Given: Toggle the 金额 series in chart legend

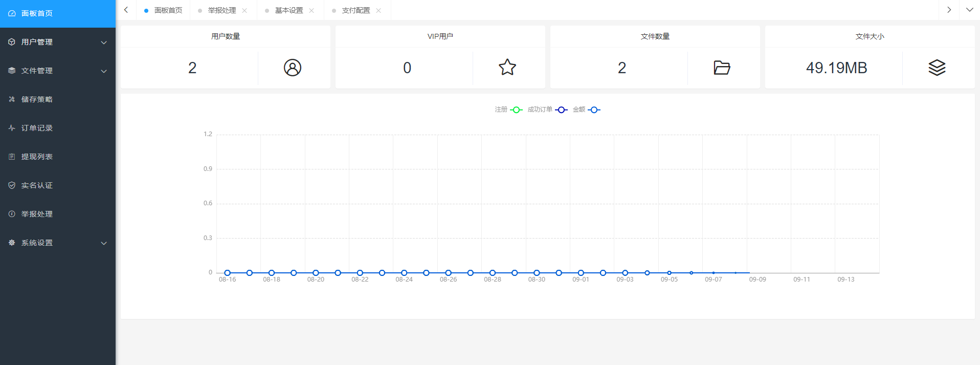Looking at the screenshot, I should (x=586, y=110).
